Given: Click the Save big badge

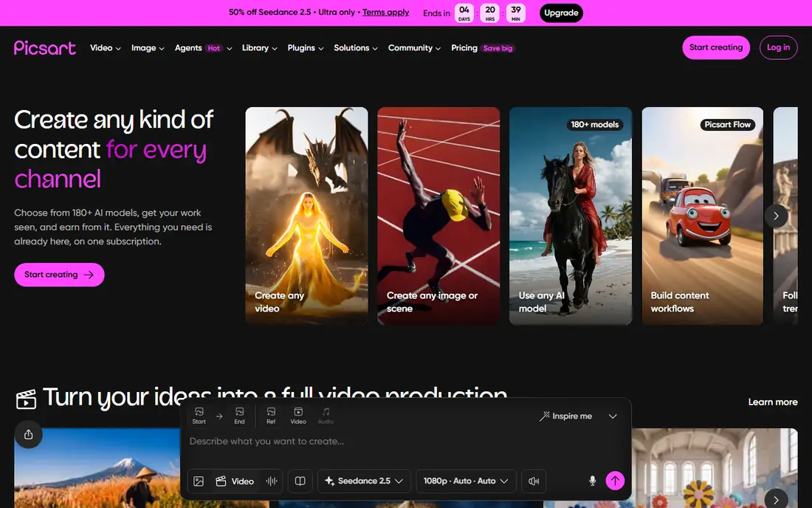Looking at the screenshot, I should pyautogui.click(x=498, y=48).
